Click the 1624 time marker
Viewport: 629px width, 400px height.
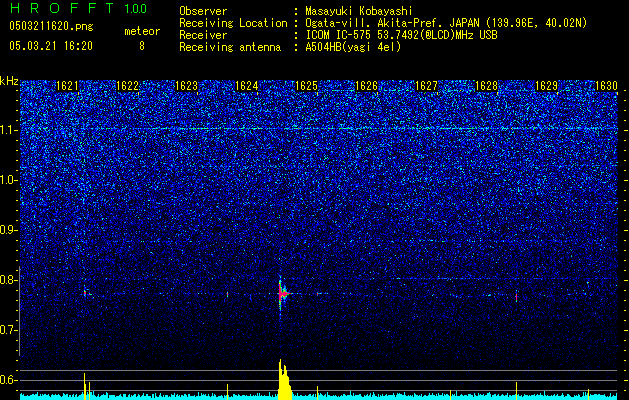coord(246,86)
